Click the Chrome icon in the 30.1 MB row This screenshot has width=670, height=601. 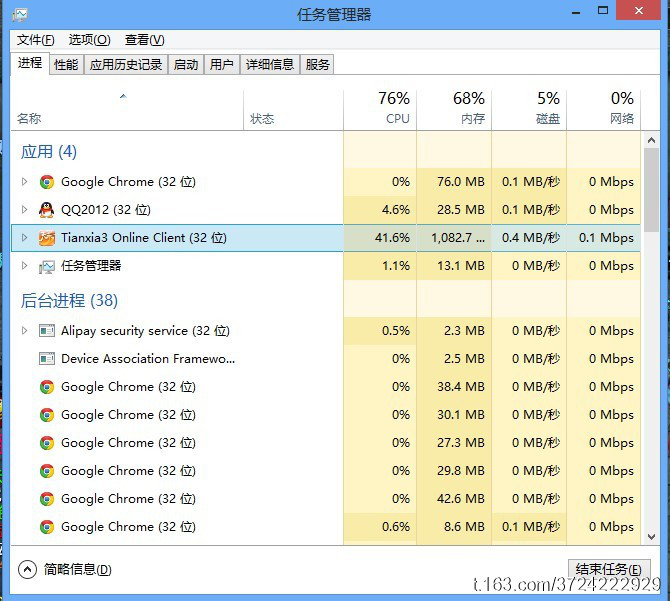tap(47, 415)
